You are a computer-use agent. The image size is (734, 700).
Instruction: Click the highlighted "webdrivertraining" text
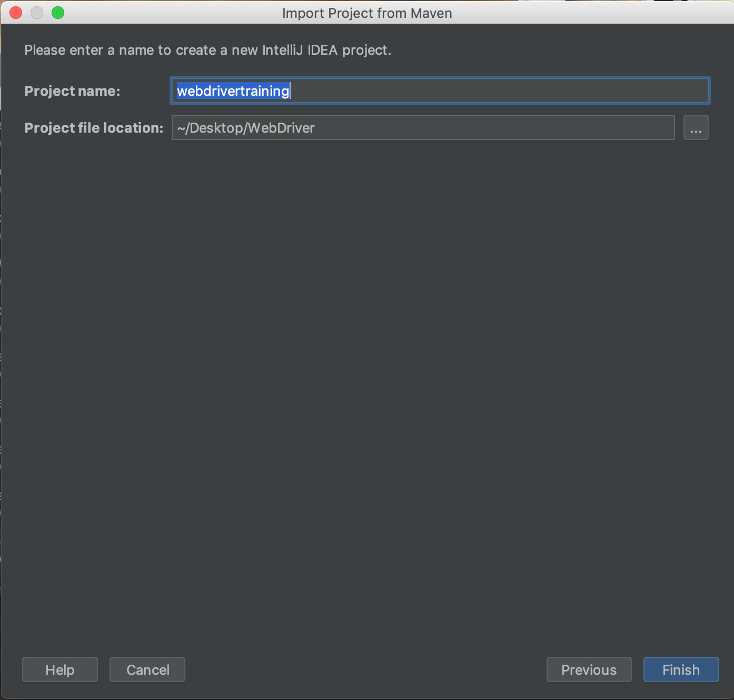click(233, 91)
